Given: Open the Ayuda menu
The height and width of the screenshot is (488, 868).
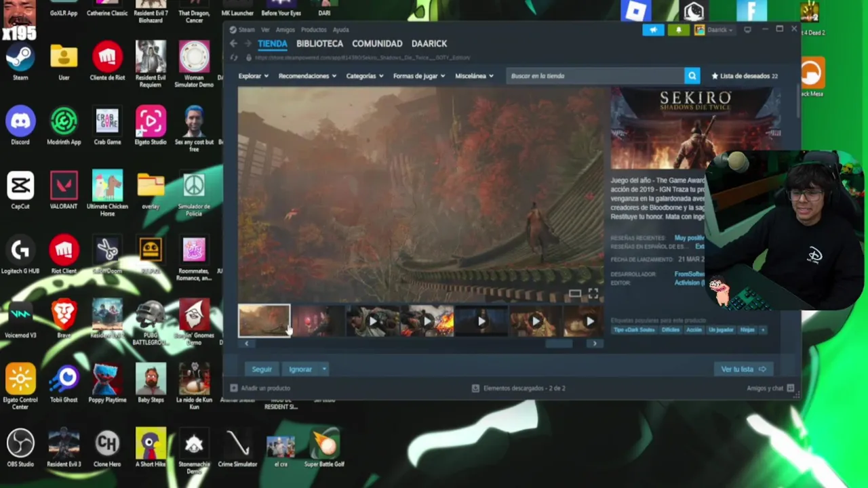Looking at the screenshot, I should coord(340,30).
